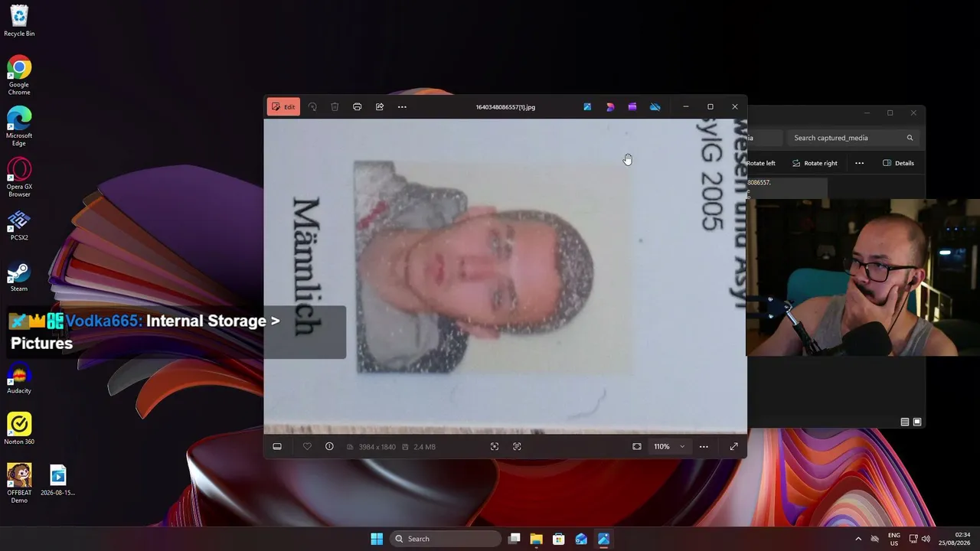Click the Rotate right button in File Explorer
980x551 pixels.
[815, 163]
